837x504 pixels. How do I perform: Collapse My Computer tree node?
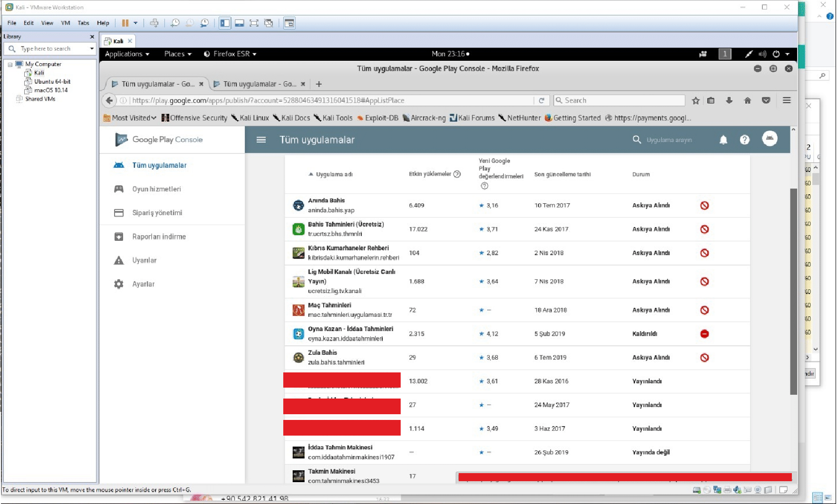tap(10, 64)
